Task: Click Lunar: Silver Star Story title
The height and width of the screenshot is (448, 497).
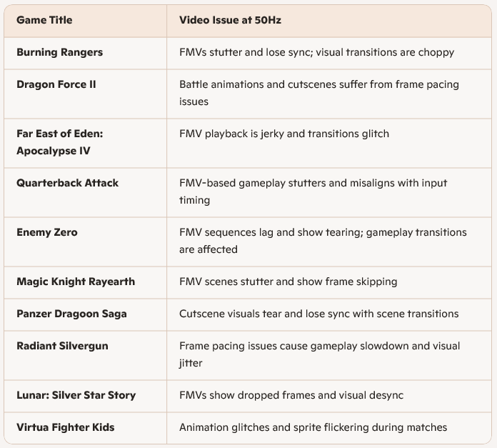Action: pyautogui.click(x=76, y=395)
